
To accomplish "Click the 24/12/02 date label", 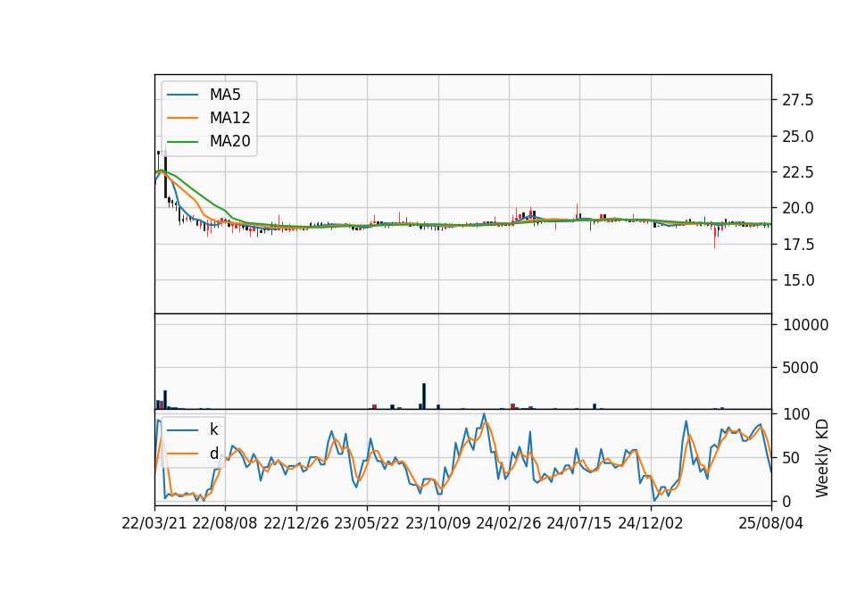I will click(651, 523).
